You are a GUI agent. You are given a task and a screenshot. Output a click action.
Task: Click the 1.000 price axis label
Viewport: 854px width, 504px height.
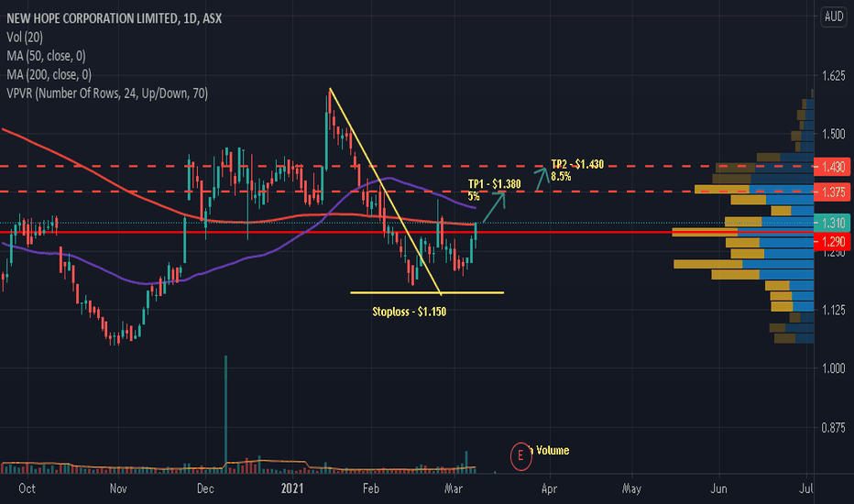(833, 368)
